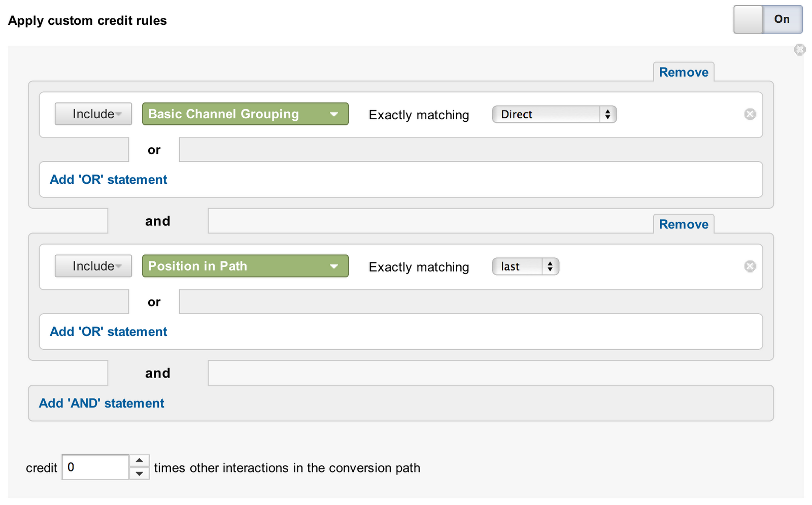Decrease credit value with down arrow
This screenshot has width=812, height=505.
click(x=139, y=474)
